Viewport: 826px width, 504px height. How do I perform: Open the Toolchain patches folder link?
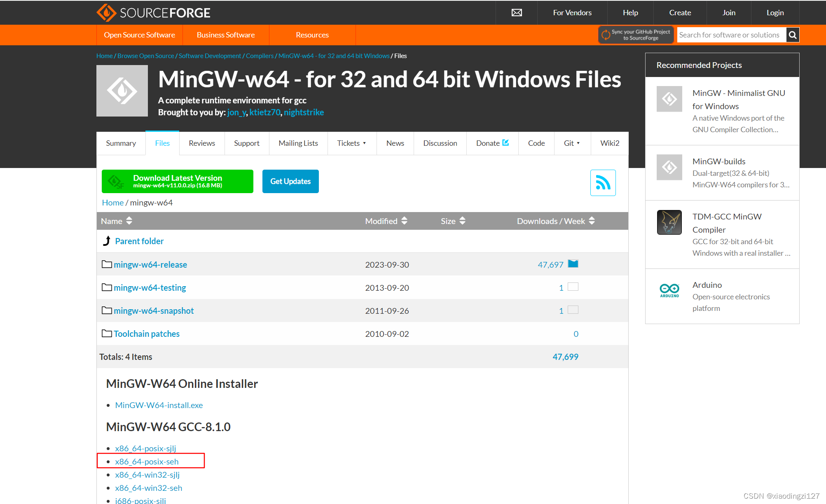tap(147, 334)
